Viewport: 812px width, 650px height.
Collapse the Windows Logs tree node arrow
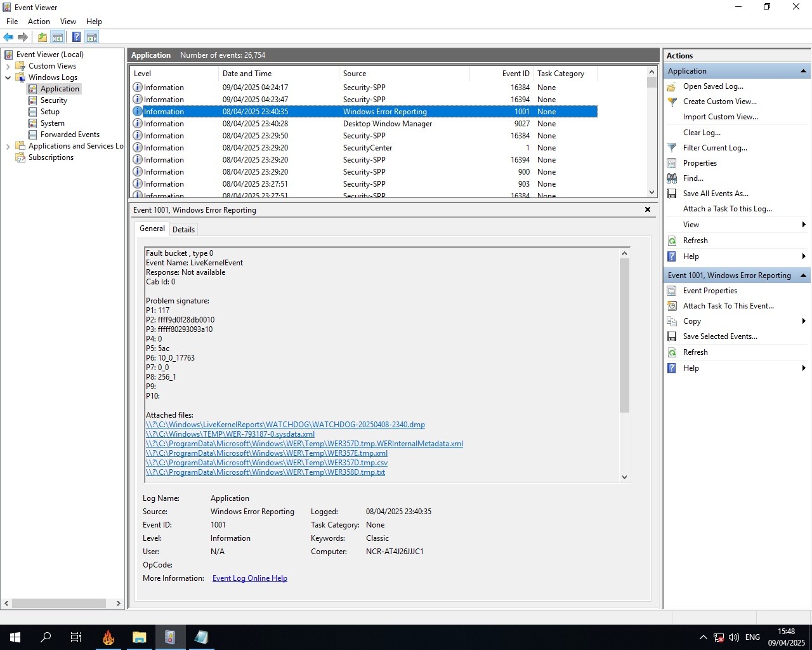click(8, 77)
